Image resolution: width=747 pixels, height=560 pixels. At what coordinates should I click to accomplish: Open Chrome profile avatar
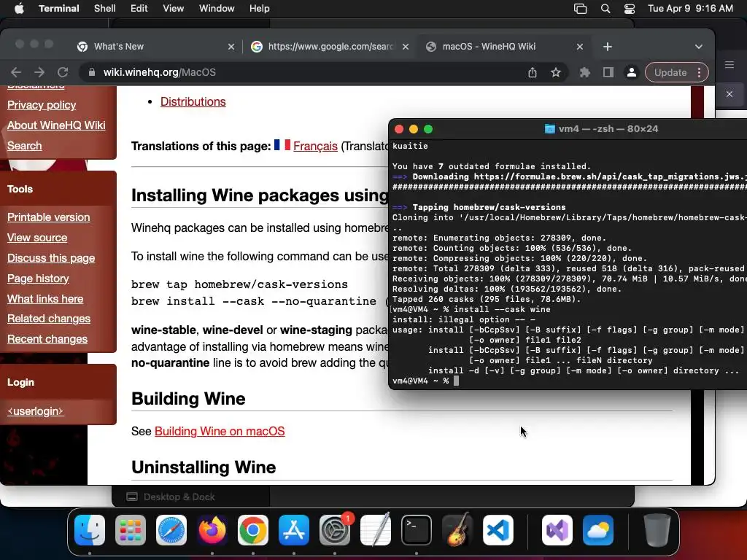click(632, 72)
